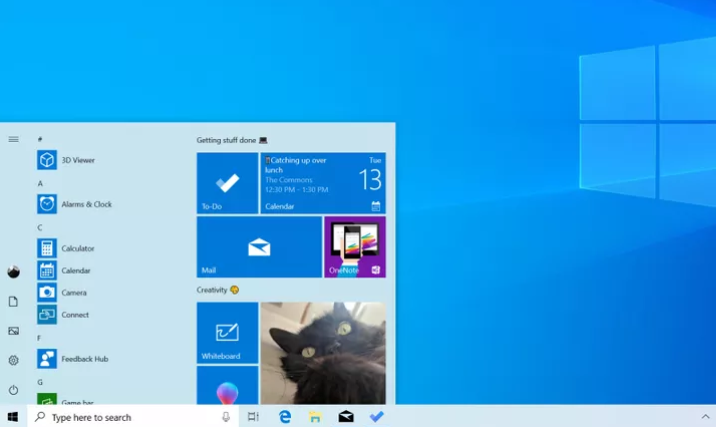The image size is (716, 427).
Task: Open the OneNote tile
Action: [x=355, y=247]
